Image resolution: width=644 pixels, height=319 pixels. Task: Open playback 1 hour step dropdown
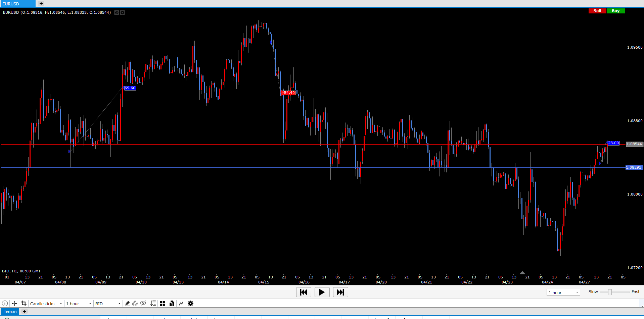tap(563, 293)
